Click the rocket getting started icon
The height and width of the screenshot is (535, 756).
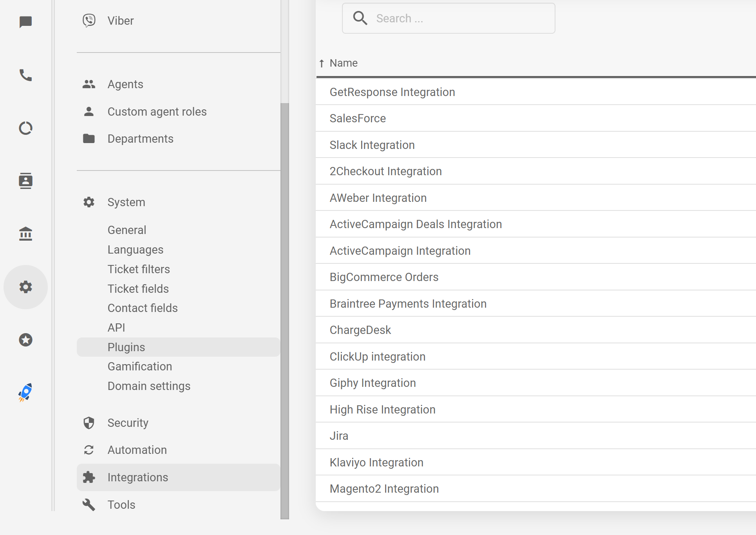point(25,392)
